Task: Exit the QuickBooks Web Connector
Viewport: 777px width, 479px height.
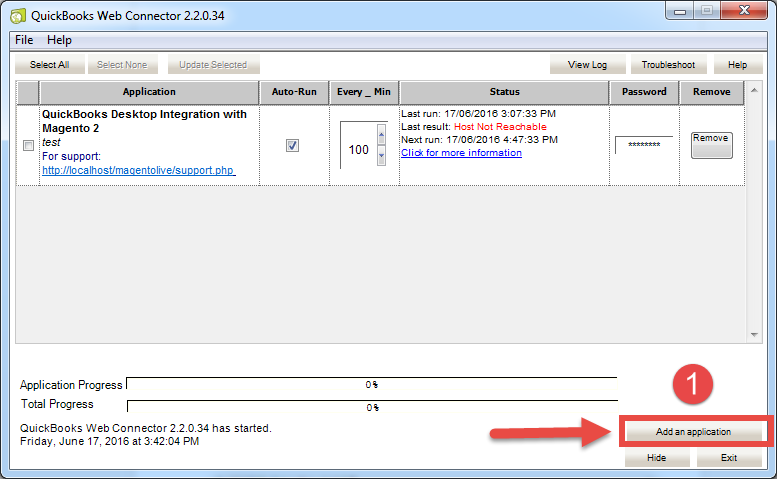Action: pyautogui.click(x=730, y=457)
